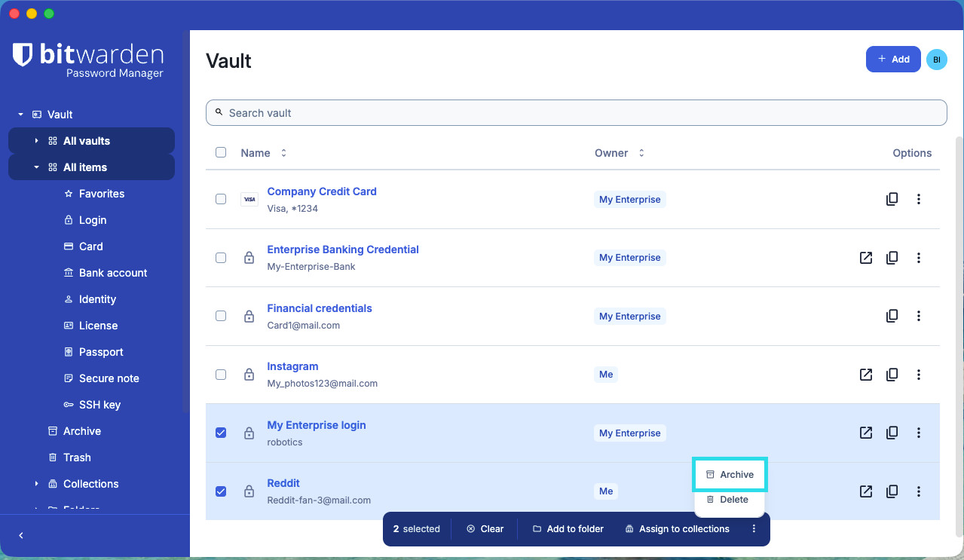Toggle the select-all checkbox in table header

(221, 152)
